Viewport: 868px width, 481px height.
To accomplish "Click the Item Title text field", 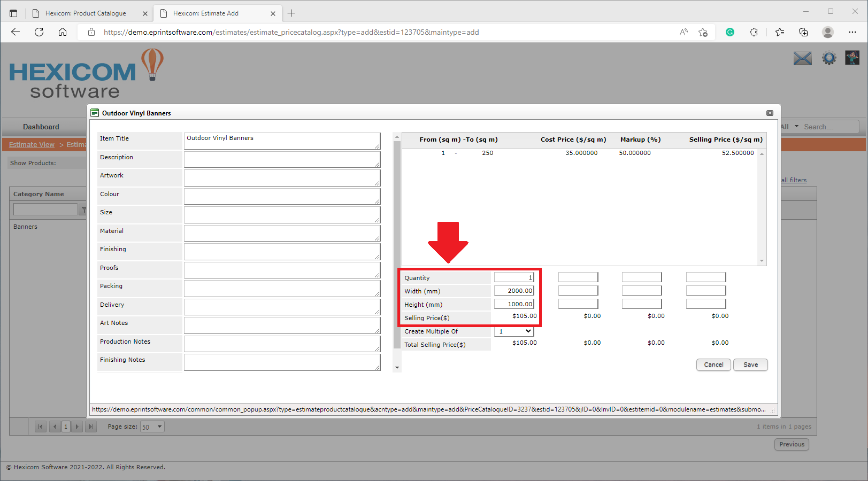I will 282,141.
